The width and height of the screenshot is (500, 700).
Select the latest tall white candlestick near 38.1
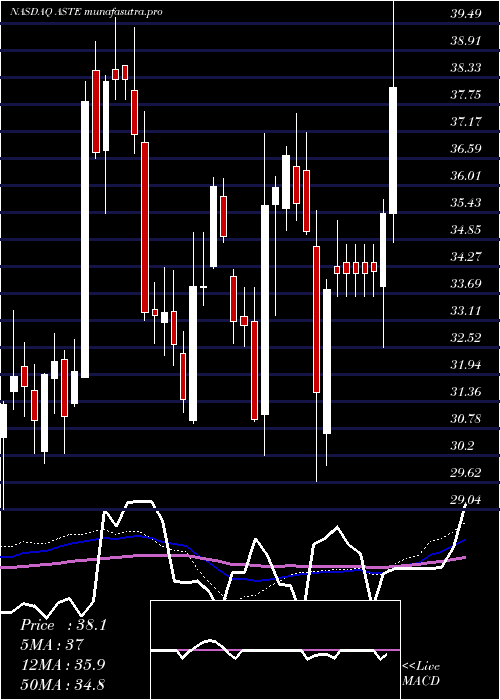click(393, 150)
